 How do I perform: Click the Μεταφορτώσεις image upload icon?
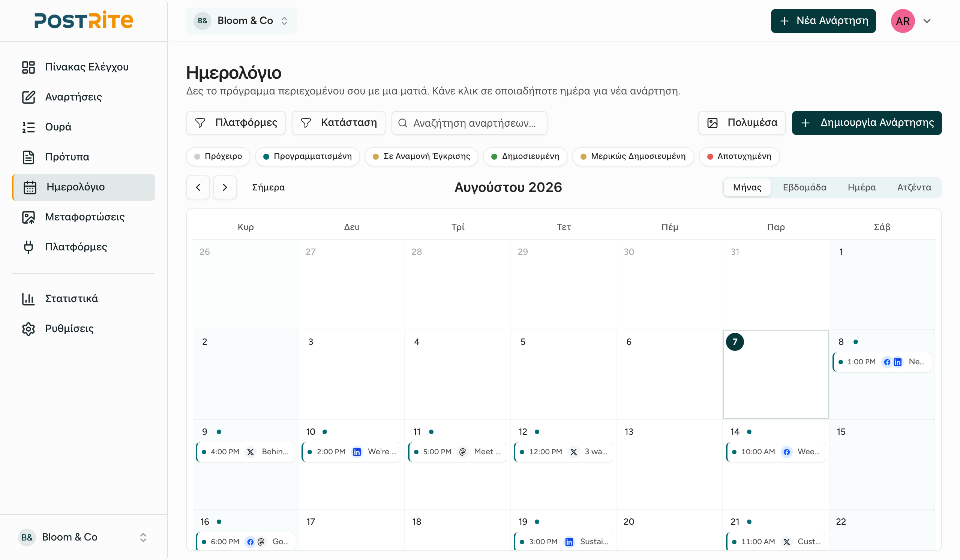[28, 217]
